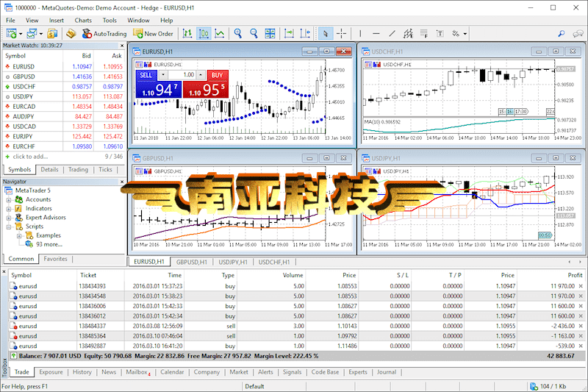Toggle the AutoTrading button
This screenshot has width=588, height=392.
click(104, 33)
